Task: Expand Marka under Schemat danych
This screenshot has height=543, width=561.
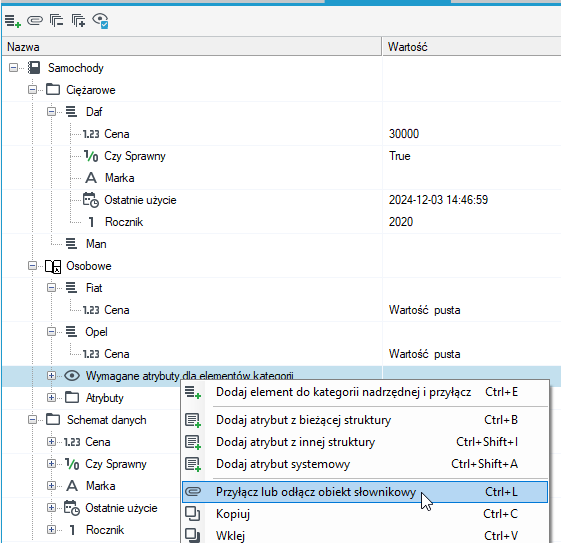Action: coord(51,486)
